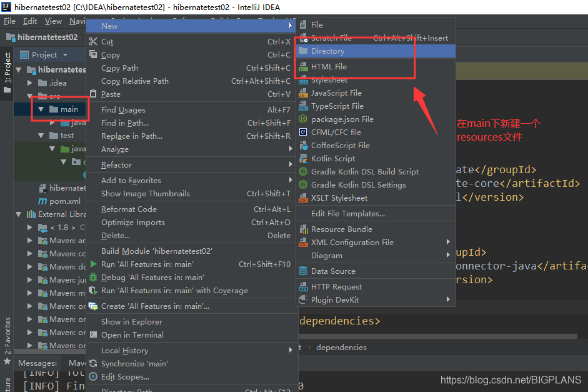588x392 pixels.
Task: Click the Favorites star icon
Action: 7,361
